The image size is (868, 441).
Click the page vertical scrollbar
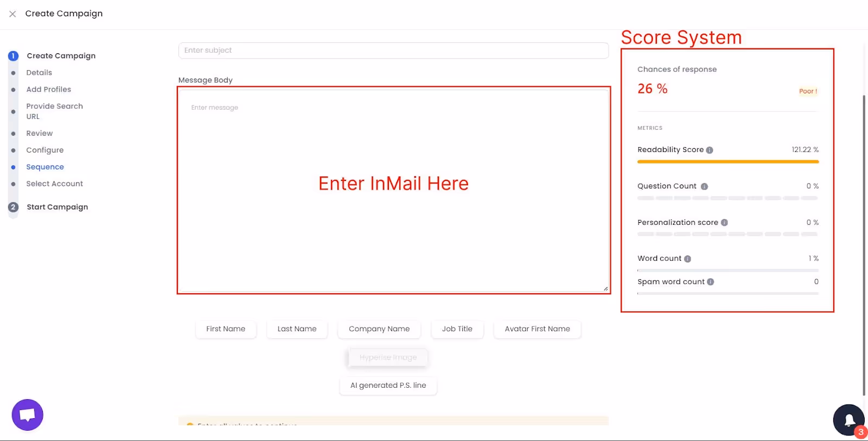pyautogui.click(x=864, y=245)
